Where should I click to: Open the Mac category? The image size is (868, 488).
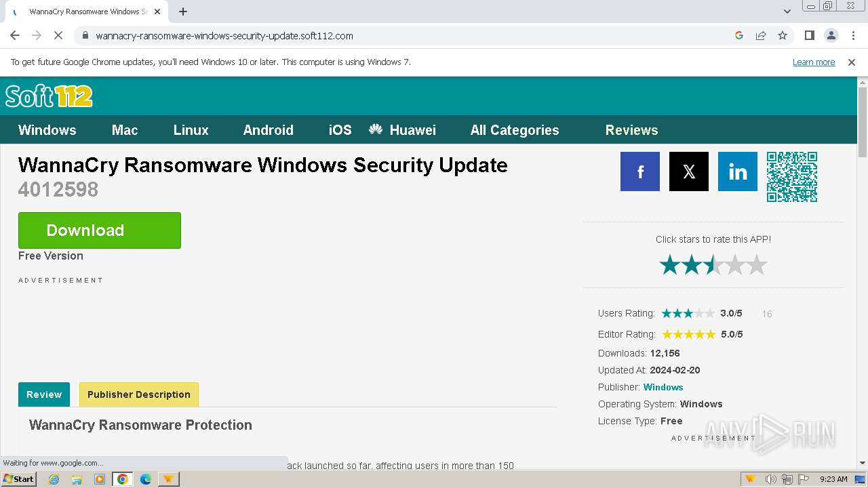(125, 130)
